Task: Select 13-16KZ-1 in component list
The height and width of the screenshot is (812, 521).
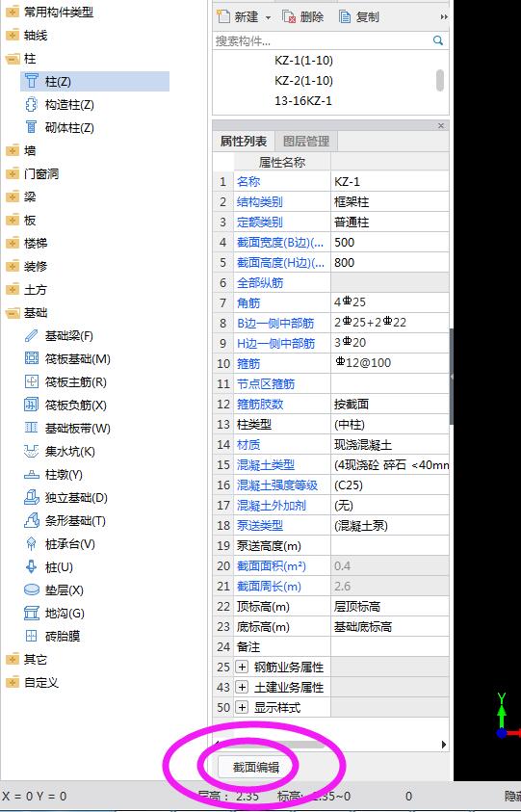Action: (303, 101)
